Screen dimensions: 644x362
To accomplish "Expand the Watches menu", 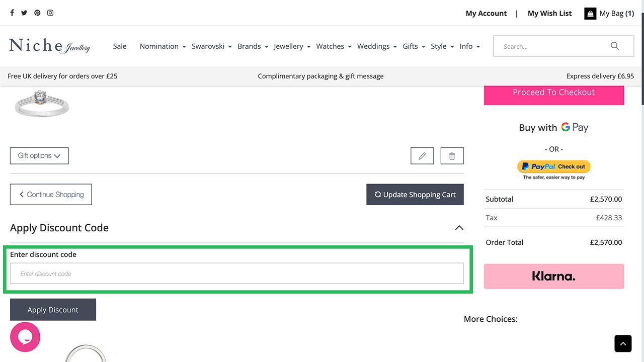I will tap(334, 46).
